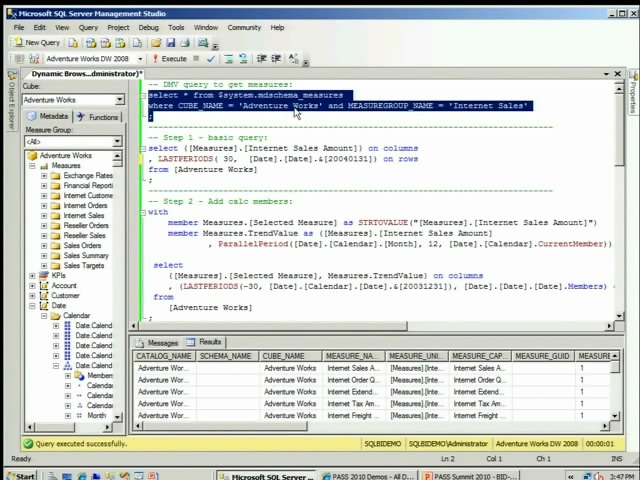The image size is (640, 480).
Task: Click the Activity Monitor icon
Action: (x=203, y=42)
